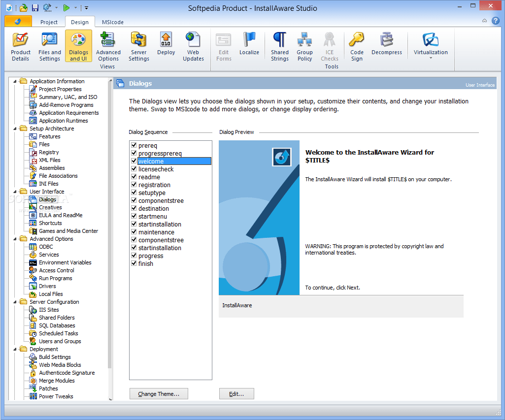The height and width of the screenshot is (420, 505).
Task: Open the quick access toolbar customize arrow
Action: coord(86,8)
